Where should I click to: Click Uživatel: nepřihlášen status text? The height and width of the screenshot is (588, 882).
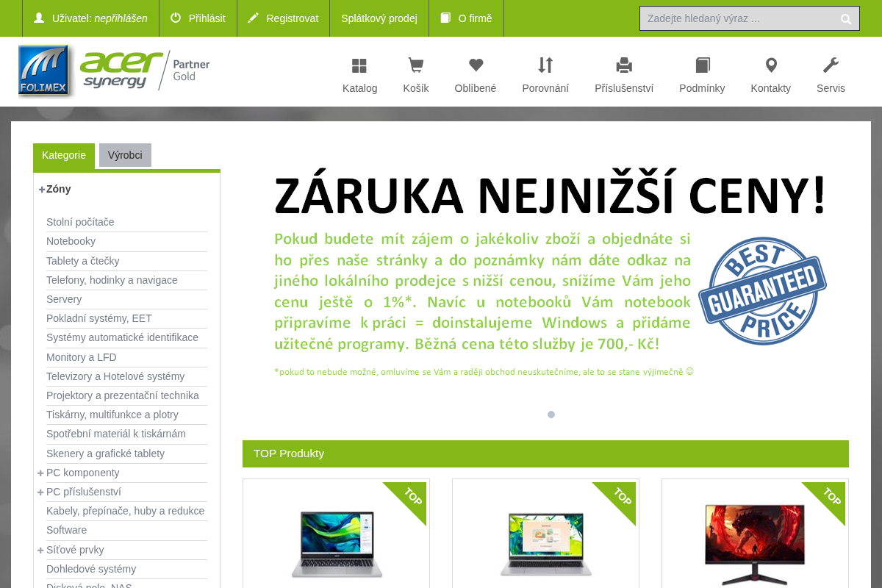click(x=100, y=18)
